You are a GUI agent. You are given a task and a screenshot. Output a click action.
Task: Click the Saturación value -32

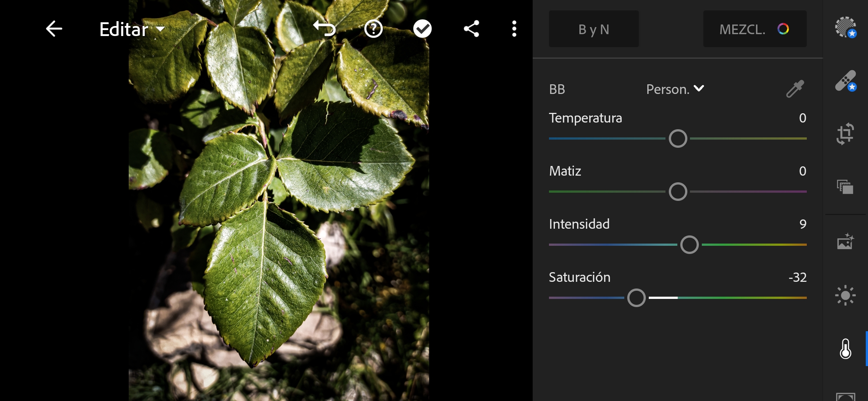click(798, 277)
